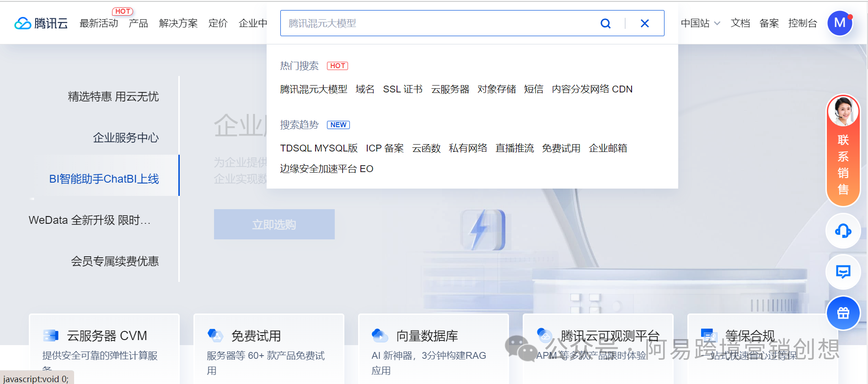Viewport: 868px width, 384px height.
Task: Click the Tencent Cloud logo
Action: tap(41, 23)
